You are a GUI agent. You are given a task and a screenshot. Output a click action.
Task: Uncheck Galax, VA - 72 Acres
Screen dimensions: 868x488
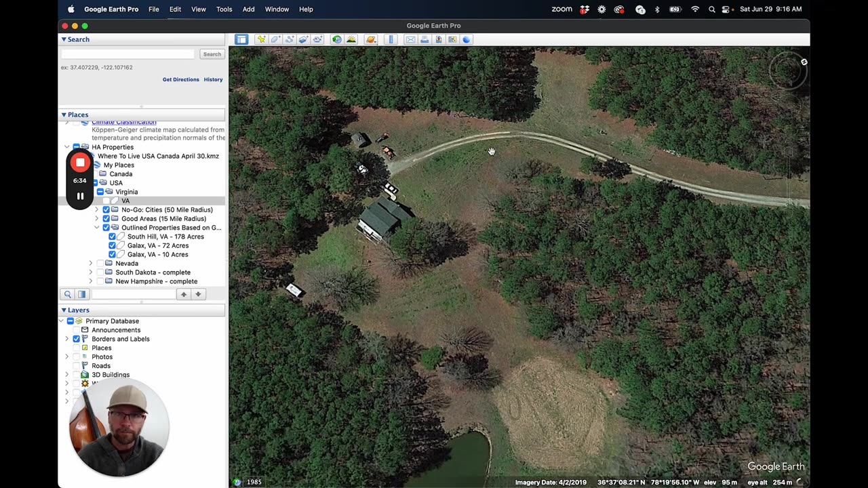coord(112,245)
